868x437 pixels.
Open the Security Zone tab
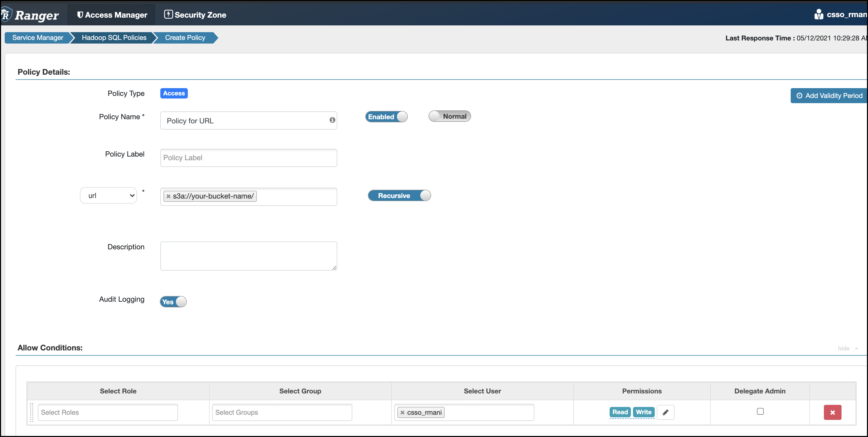195,15
